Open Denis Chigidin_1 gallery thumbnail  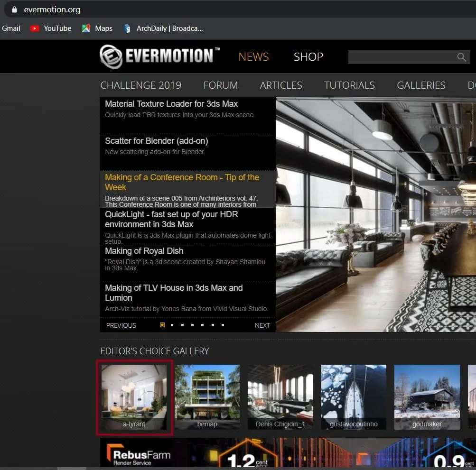[x=280, y=397]
